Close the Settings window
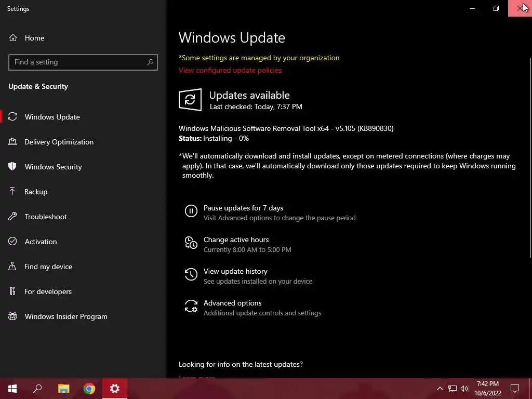 [x=520, y=8]
